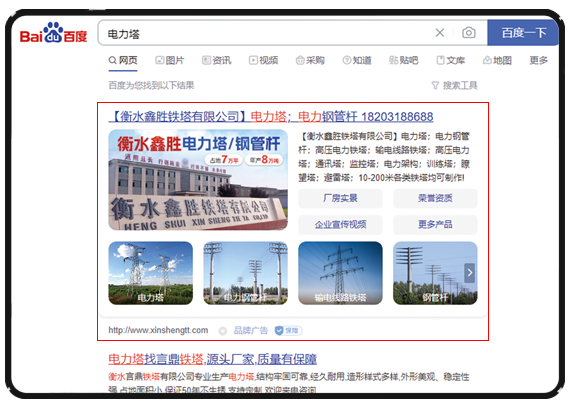The height and width of the screenshot is (408, 570).
Task: Open the 采购 tab
Action: pyautogui.click(x=310, y=60)
